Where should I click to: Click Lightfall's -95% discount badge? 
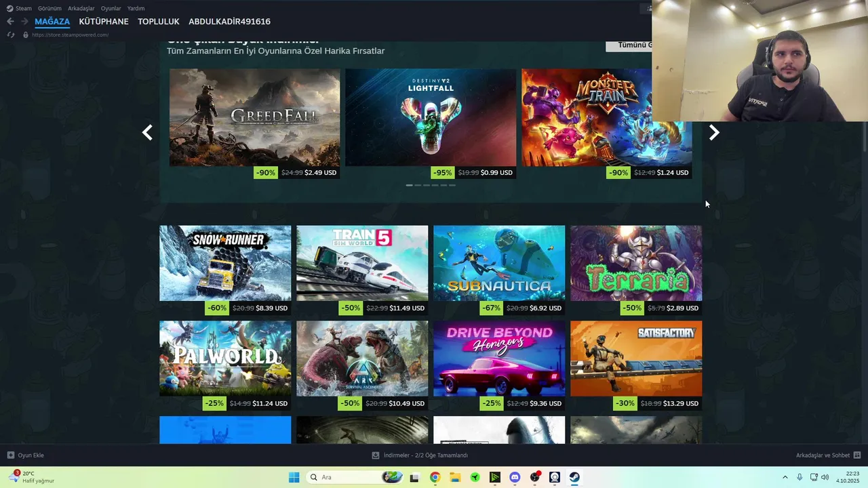(442, 173)
